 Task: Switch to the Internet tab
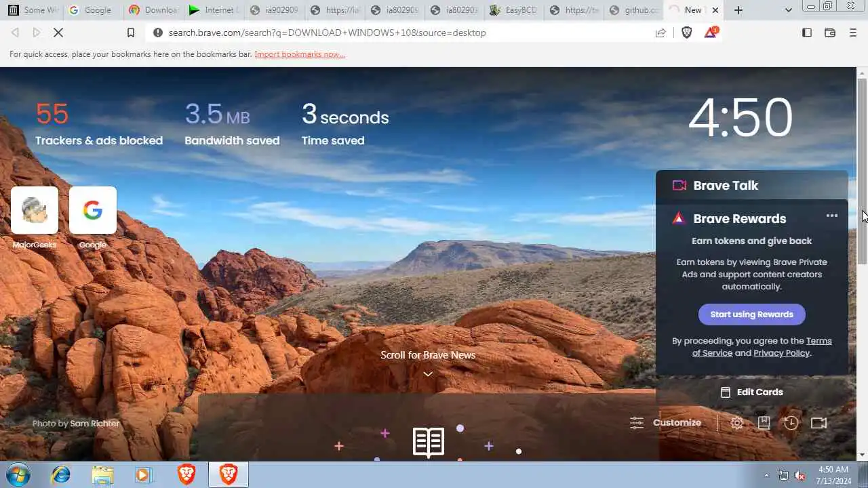point(214,10)
